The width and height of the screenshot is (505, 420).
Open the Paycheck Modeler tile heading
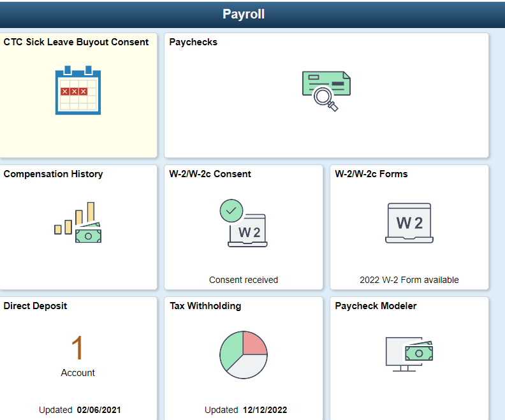[x=376, y=306]
